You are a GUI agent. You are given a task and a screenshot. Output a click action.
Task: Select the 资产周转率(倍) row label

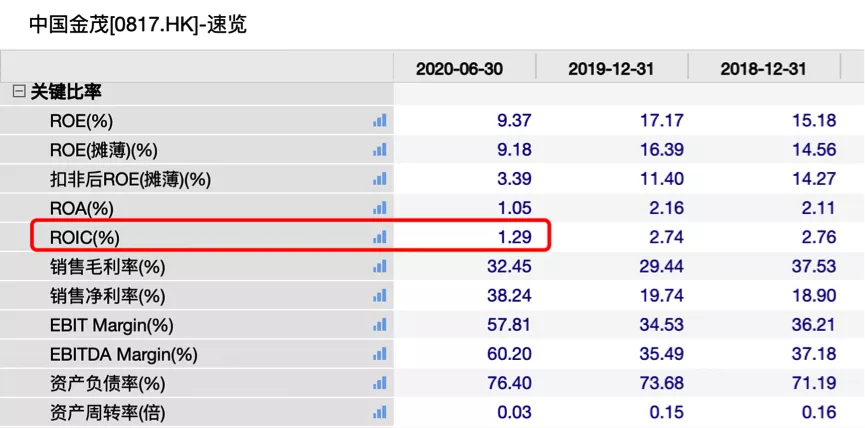(108, 413)
